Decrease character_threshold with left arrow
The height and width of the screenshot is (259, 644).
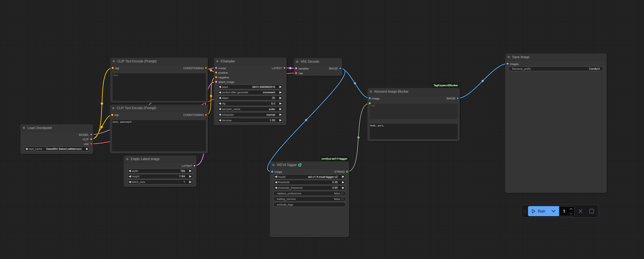pyautogui.click(x=276, y=188)
